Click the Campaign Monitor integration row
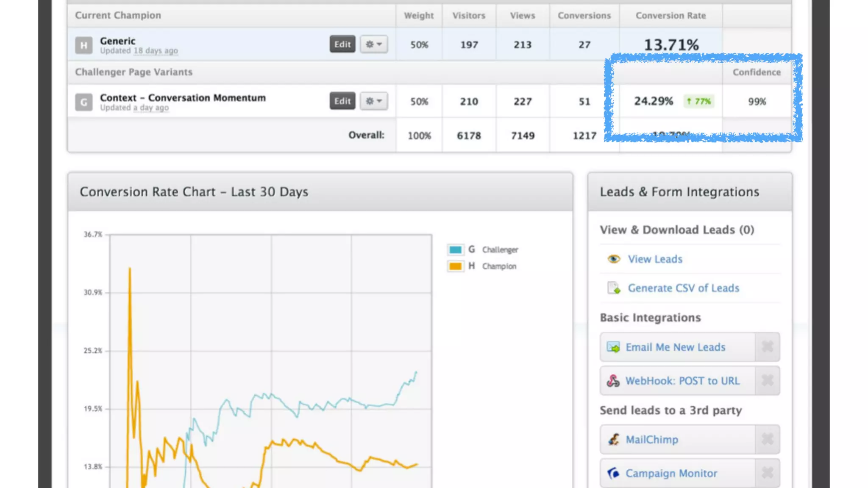This screenshot has height=488, width=868. [671, 473]
